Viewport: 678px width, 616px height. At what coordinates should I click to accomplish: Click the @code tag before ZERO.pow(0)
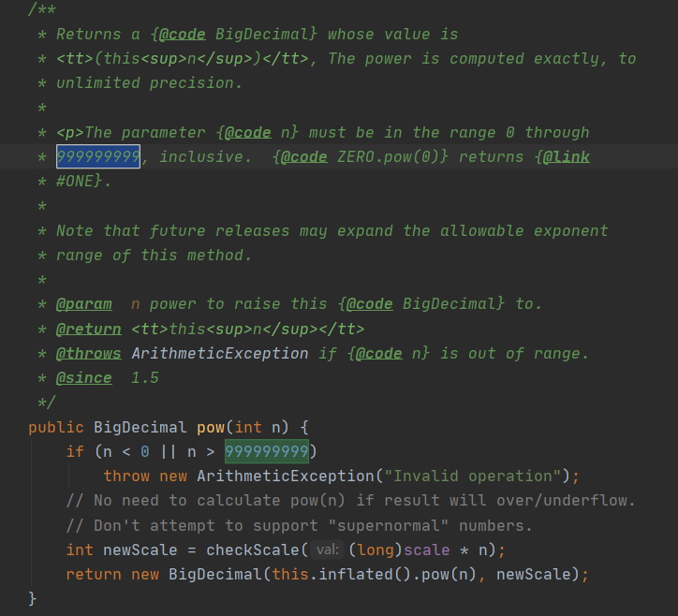click(x=304, y=157)
